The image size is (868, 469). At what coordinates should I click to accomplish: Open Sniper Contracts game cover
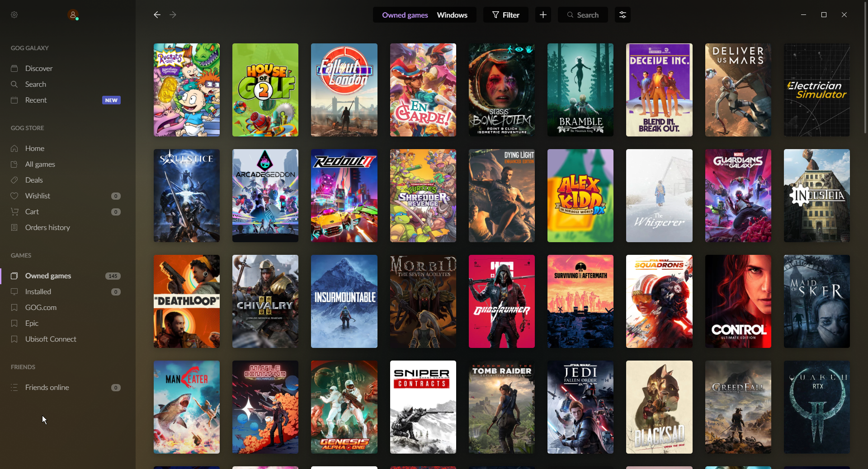coord(423,407)
